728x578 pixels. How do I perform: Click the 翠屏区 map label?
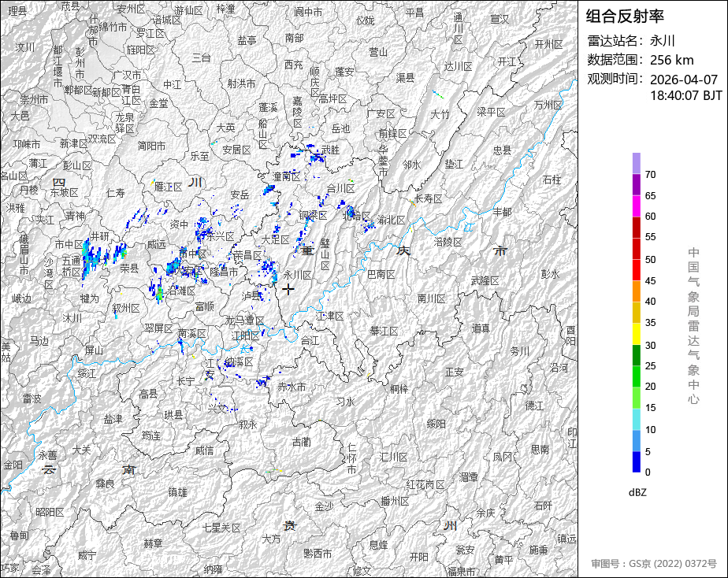coord(158,328)
